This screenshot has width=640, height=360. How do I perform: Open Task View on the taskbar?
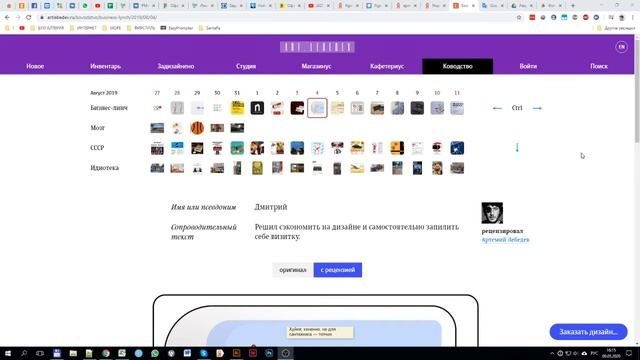tap(40, 353)
